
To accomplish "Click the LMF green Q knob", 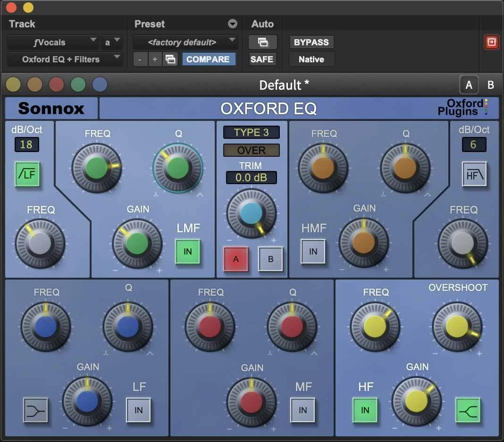I will [178, 168].
